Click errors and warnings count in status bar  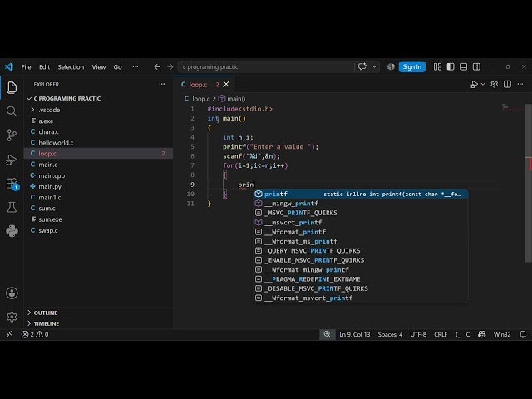coord(35,334)
